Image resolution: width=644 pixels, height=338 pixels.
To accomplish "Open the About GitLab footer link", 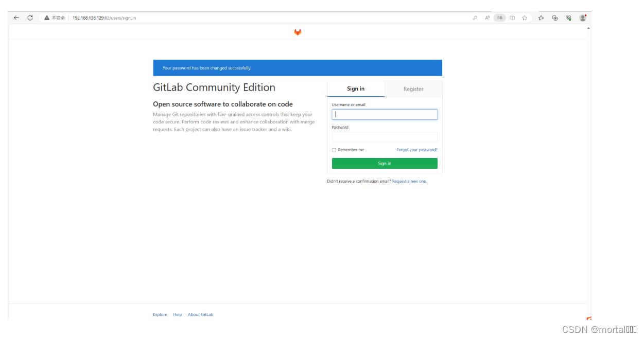I will tap(200, 314).
